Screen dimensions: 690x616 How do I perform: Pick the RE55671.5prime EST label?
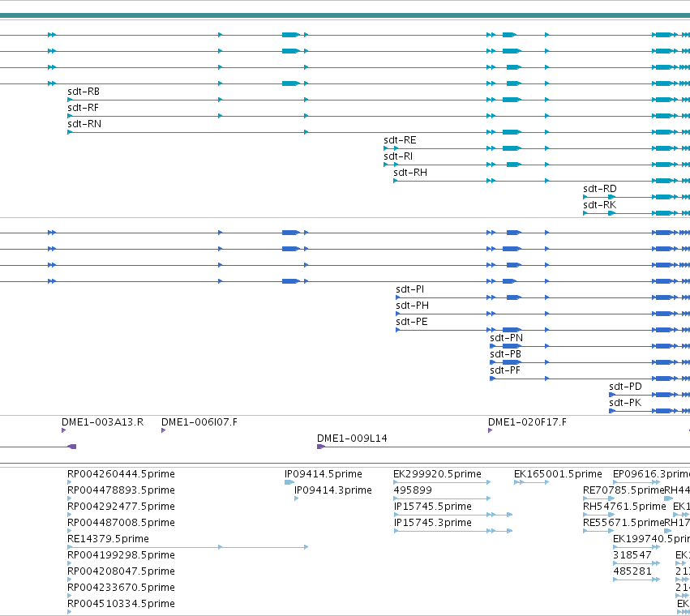[624, 523]
